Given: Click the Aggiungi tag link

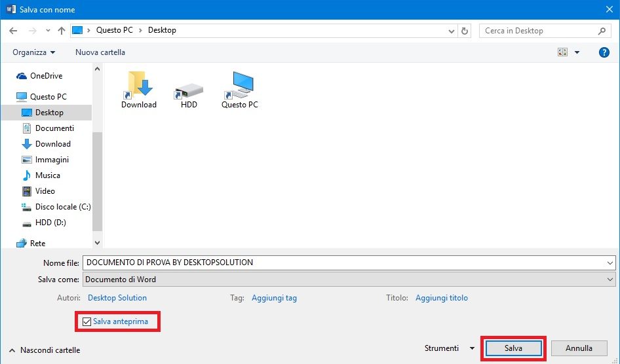Looking at the screenshot, I should click(x=274, y=298).
